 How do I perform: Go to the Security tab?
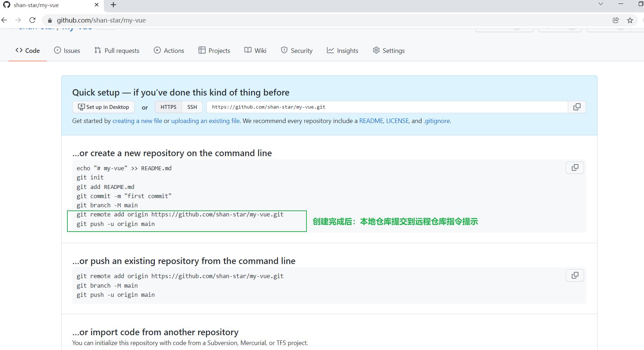pyautogui.click(x=297, y=50)
